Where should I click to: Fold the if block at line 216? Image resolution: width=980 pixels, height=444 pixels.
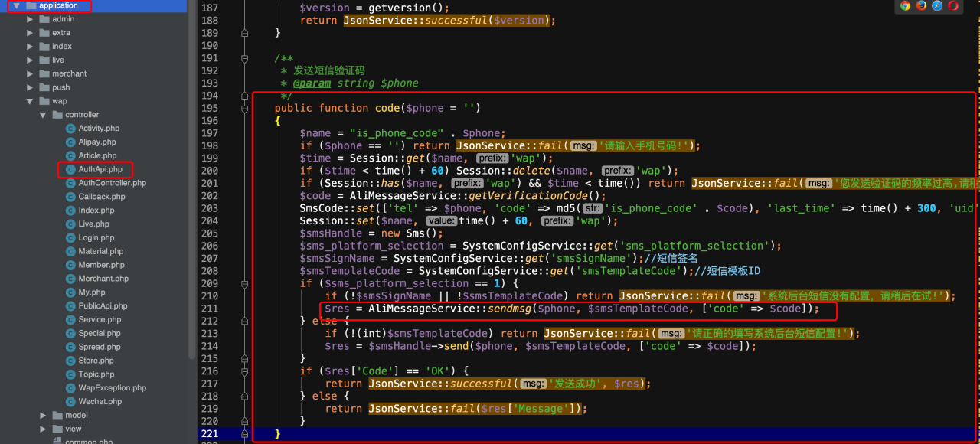[244, 371]
